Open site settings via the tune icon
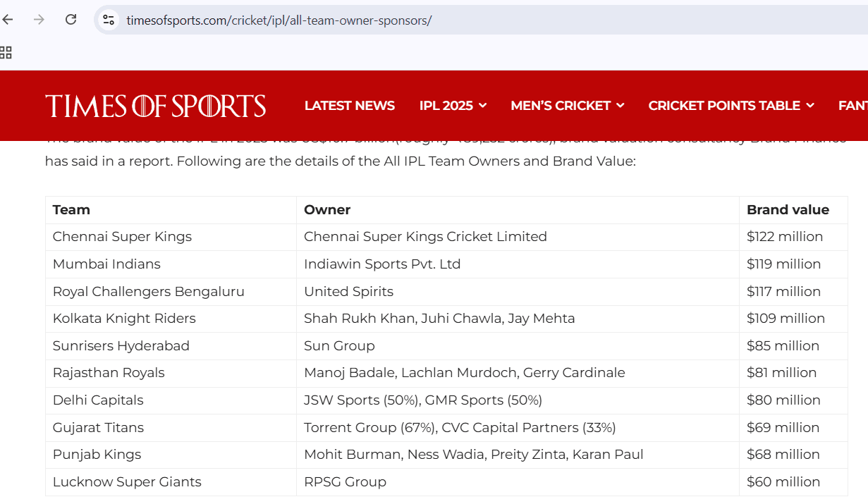868x504 pixels. [109, 20]
